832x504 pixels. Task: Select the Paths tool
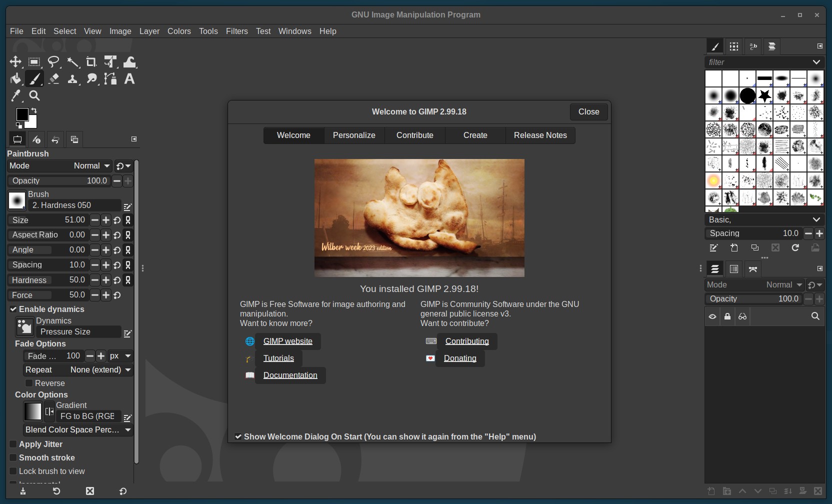coord(110,79)
